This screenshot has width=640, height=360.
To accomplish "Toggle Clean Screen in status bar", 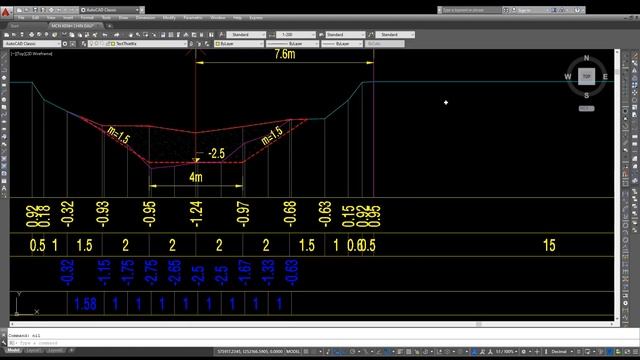I will click(627, 352).
